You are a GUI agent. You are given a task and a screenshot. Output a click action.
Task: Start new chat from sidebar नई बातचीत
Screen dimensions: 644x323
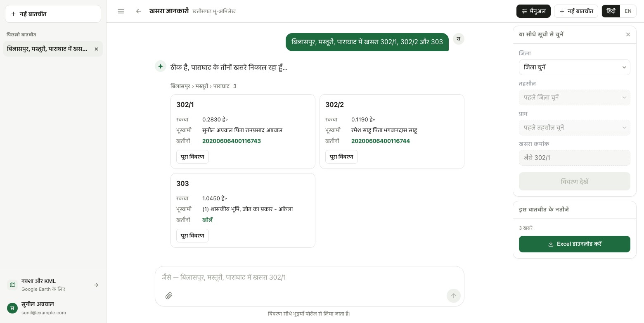click(53, 14)
